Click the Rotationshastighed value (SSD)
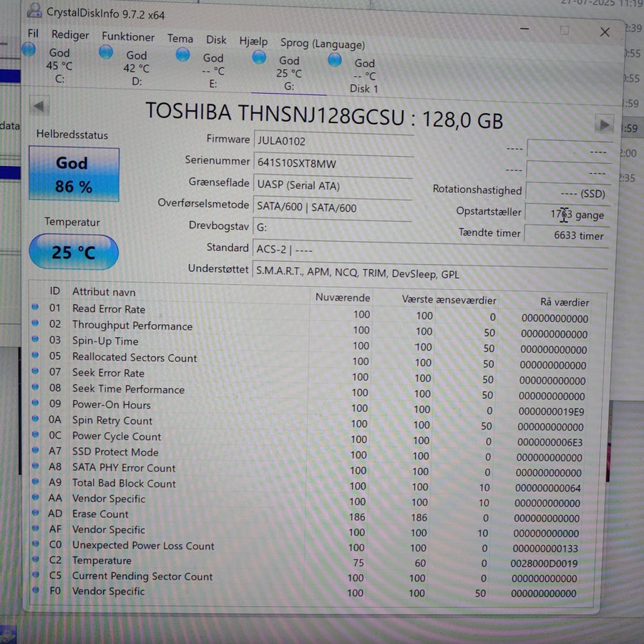644x644 pixels. [567, 192]
